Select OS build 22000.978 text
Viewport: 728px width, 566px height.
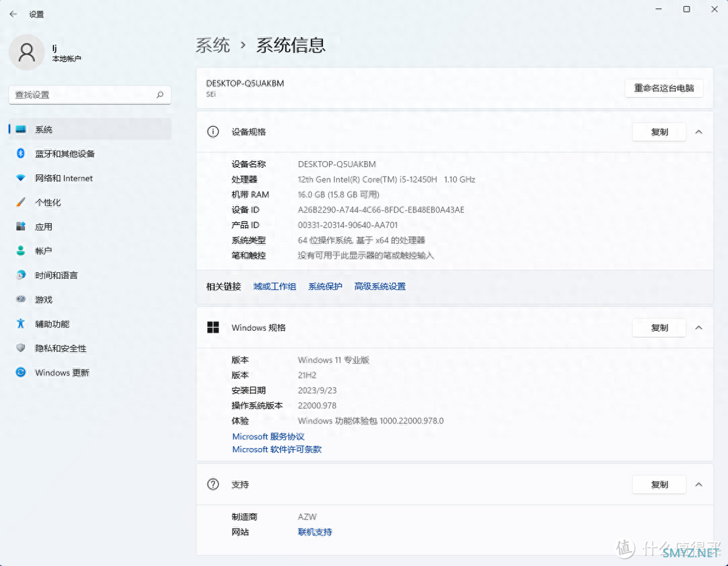click(x=317, y=406)
